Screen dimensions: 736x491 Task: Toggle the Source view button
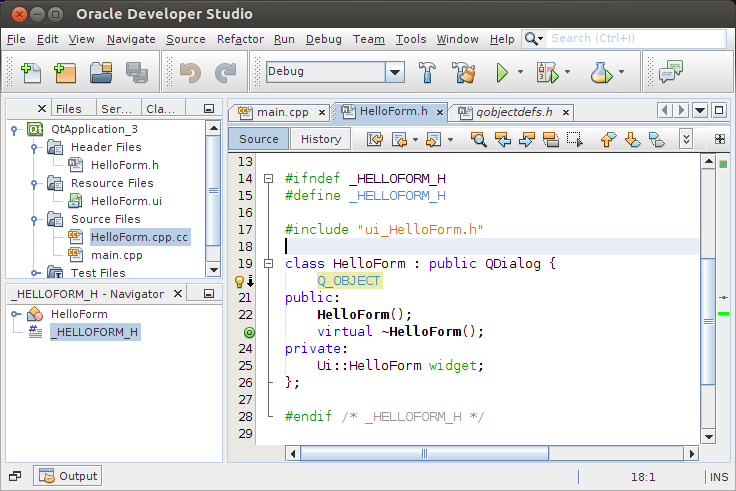[259, 139]
